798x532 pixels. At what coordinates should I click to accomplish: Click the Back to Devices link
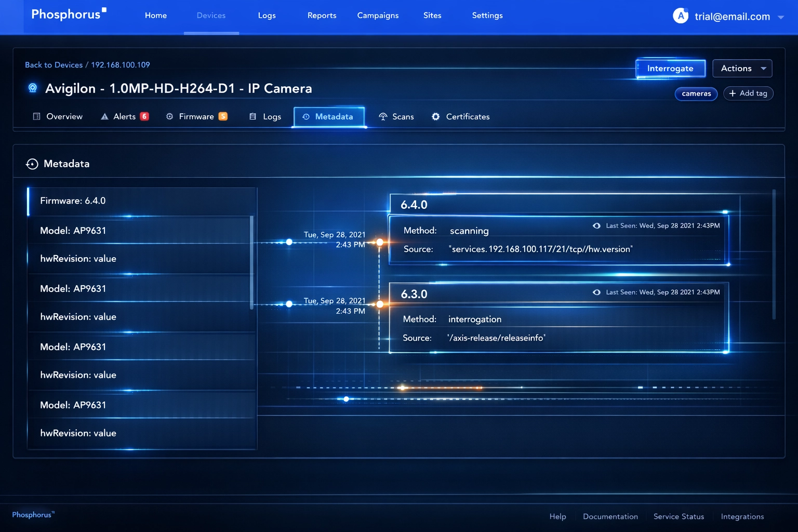[54, 65]
